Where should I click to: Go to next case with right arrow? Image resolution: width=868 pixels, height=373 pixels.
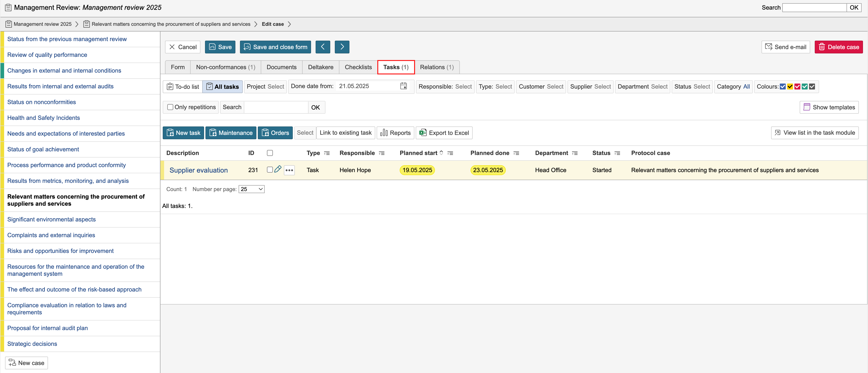point(342,47)
